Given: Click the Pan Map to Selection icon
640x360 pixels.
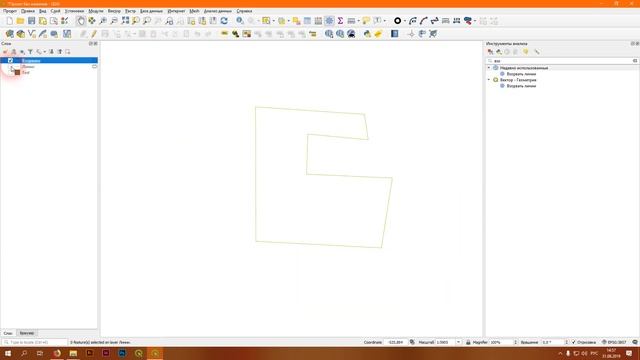Looking at the screenshot, I should pyautogui.click(x=92, y=21).
